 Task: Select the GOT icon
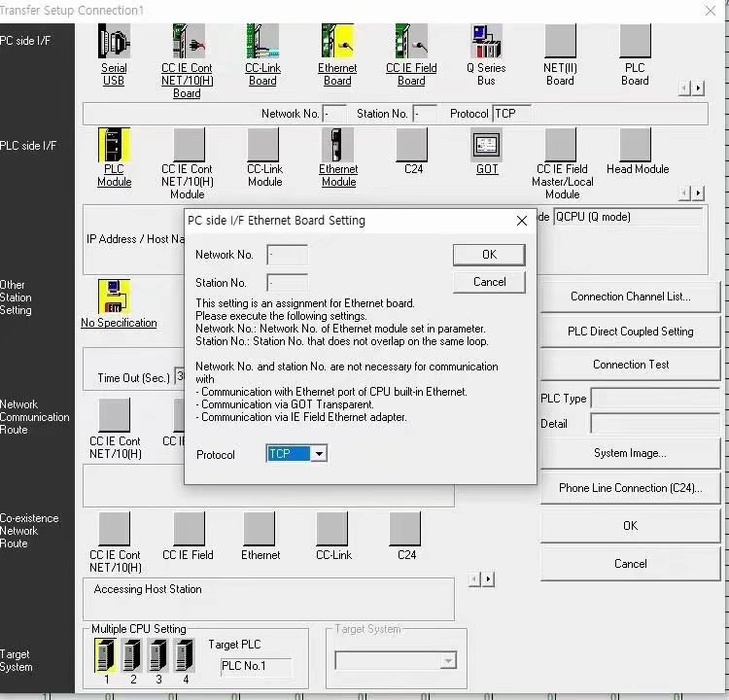click(x=487, y=146)
